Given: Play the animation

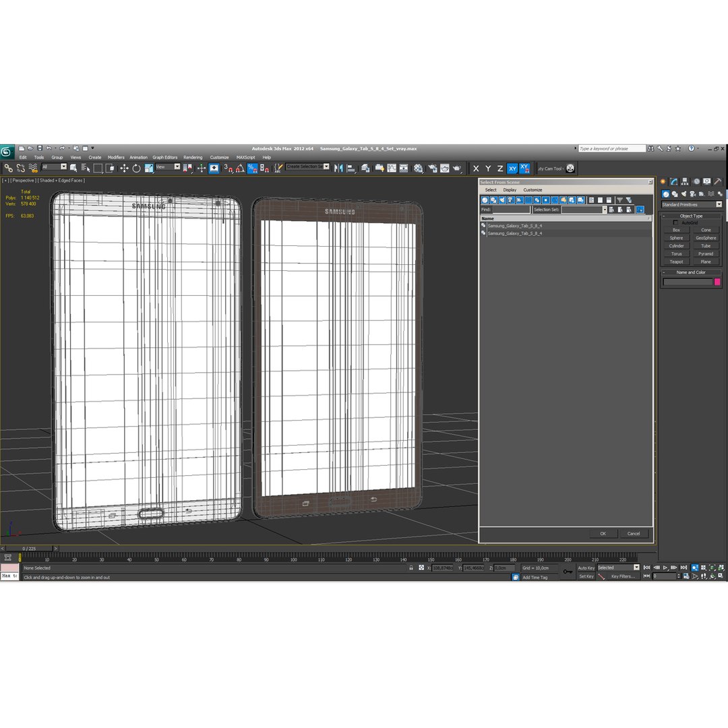Looking at the screenshot, I should click(665, 568).
